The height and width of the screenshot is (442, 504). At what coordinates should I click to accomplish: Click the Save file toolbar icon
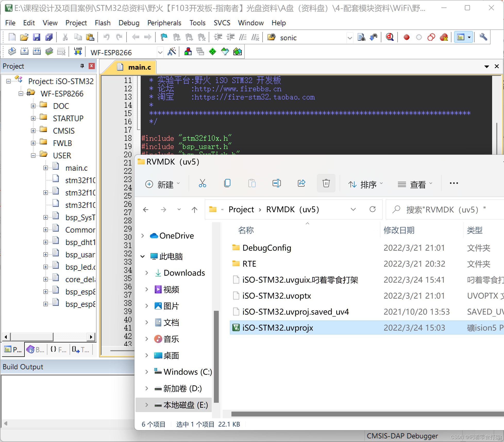37,37
